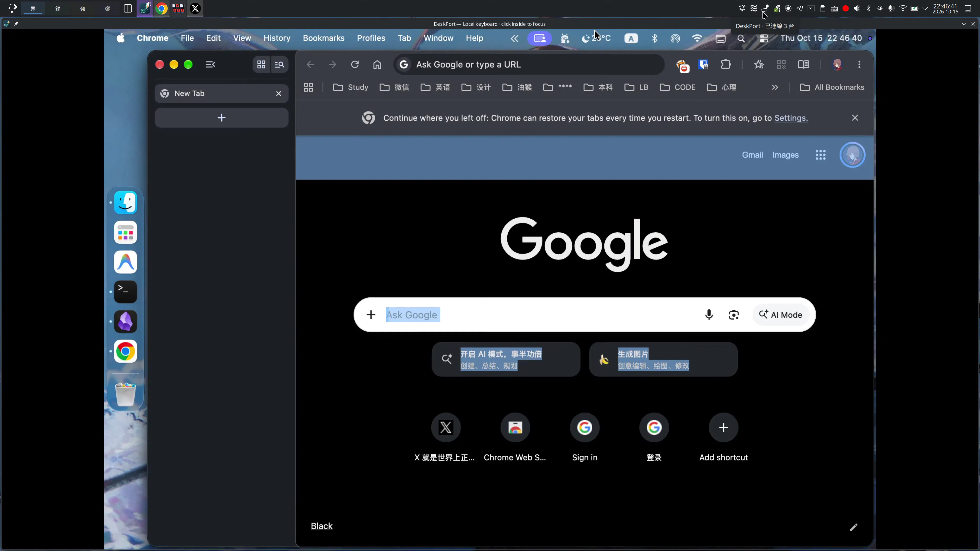Click the AI Mode button
This screenshot has width=980, height=551.
(x=781, y=315)
